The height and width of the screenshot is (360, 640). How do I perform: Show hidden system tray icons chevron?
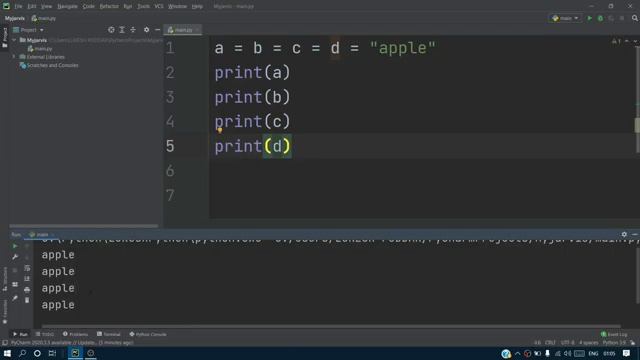point(518,353)
